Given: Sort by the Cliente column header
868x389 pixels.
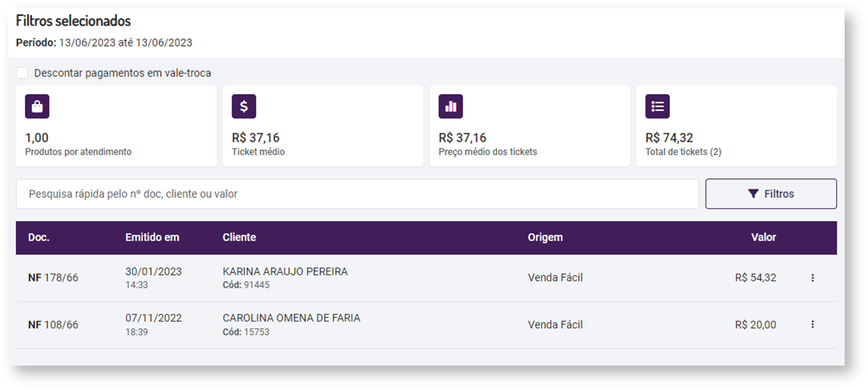Looking at the screenshot, I should (x=239, y=237).
